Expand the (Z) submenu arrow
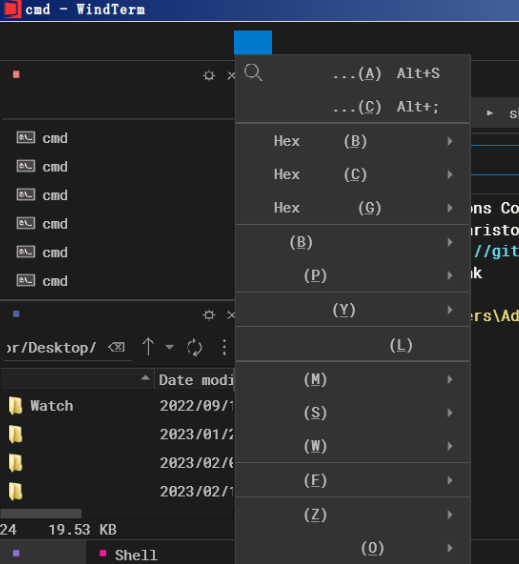Image resolution: width=519 pixels, height=564 pixels. point(450,515)
